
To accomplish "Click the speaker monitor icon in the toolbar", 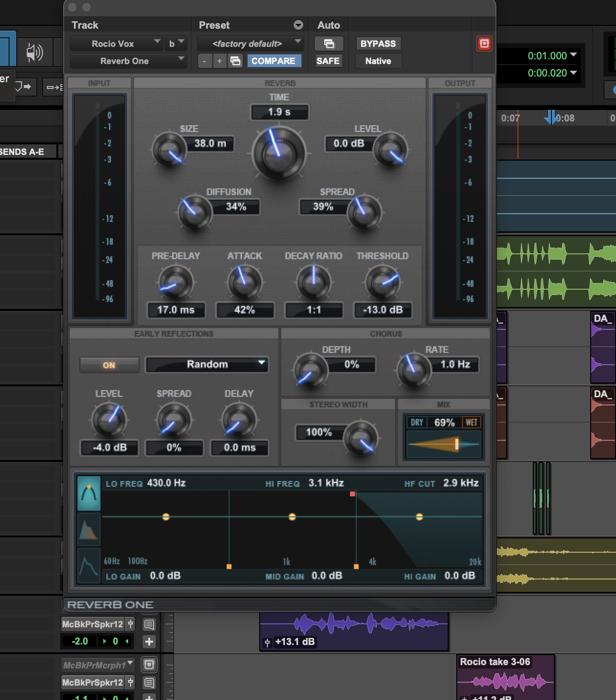I will point(34,53).
